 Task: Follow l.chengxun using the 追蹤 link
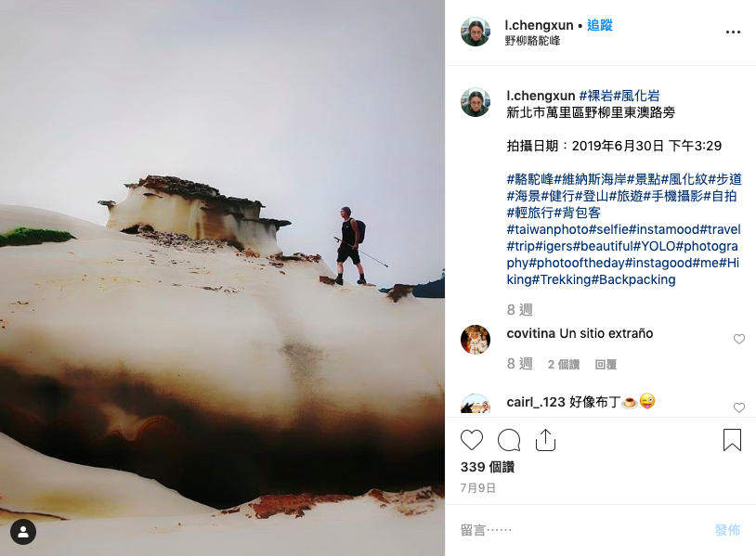tap(600, 25)
